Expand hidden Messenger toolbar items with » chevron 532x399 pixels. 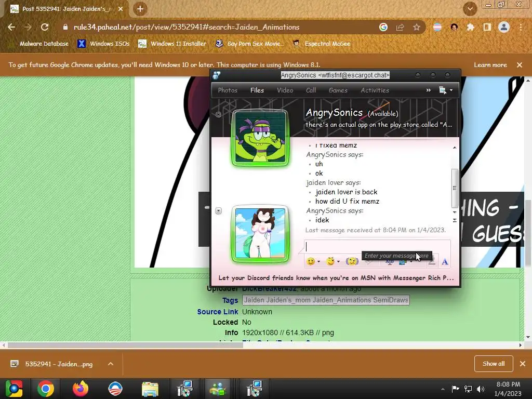[x=428, y=90]
